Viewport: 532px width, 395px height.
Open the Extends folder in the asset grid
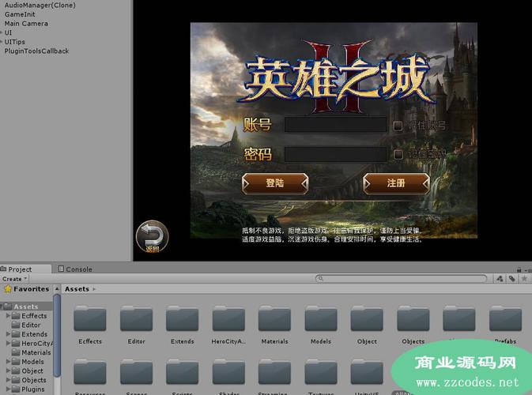182,318
